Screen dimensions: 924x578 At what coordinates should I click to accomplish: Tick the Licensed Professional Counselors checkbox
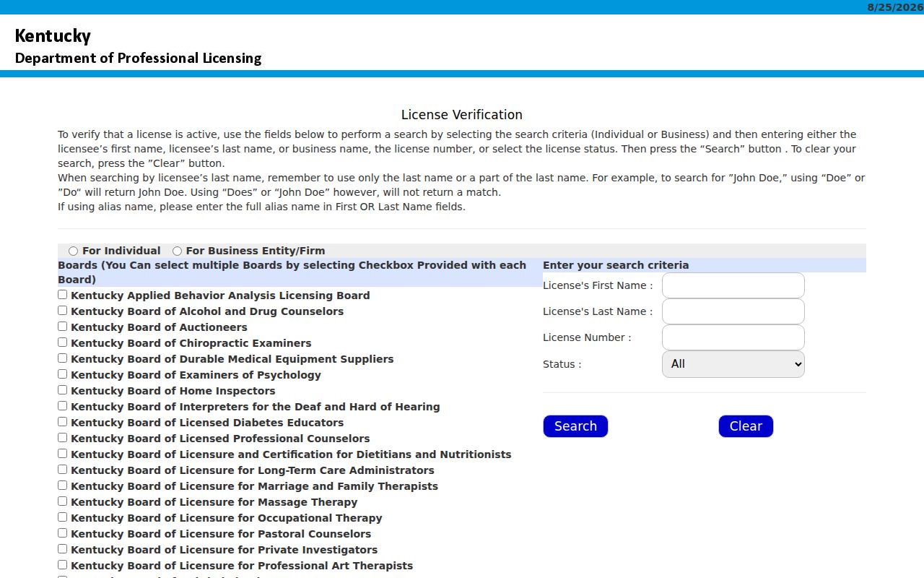tap(63, 438)
